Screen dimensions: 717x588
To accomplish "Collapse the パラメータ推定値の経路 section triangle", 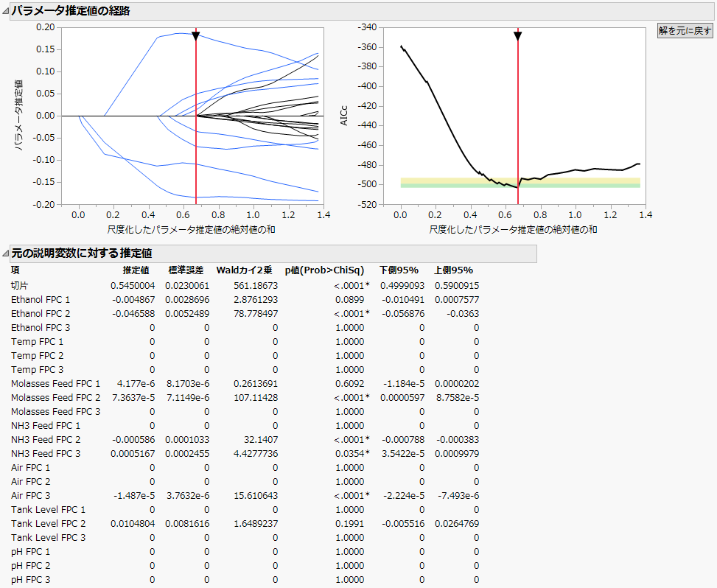I will 5,11.
